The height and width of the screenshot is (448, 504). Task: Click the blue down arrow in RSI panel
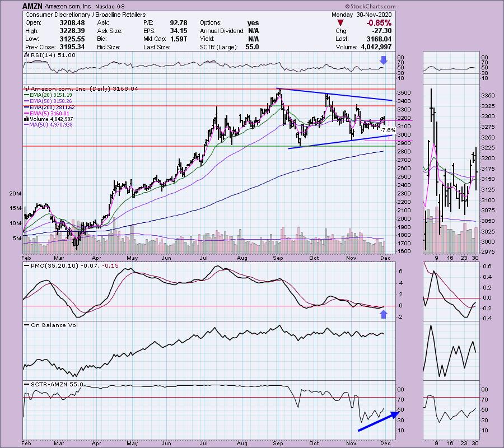[383, 60]
